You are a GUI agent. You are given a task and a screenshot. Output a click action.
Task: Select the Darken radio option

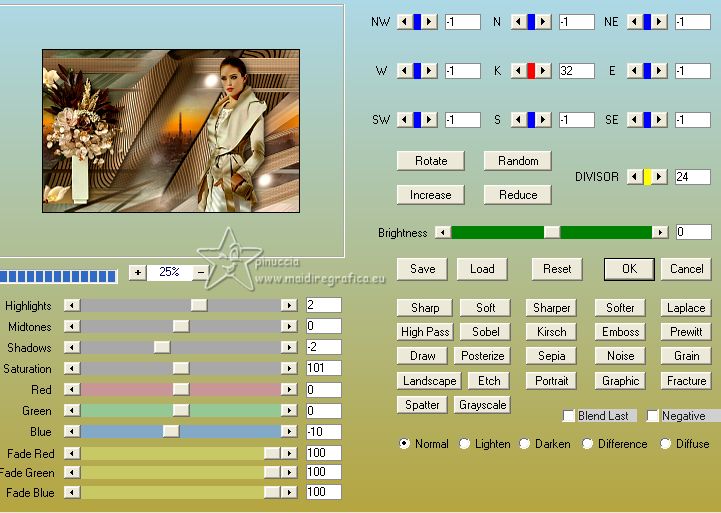[x=524, y=444]
